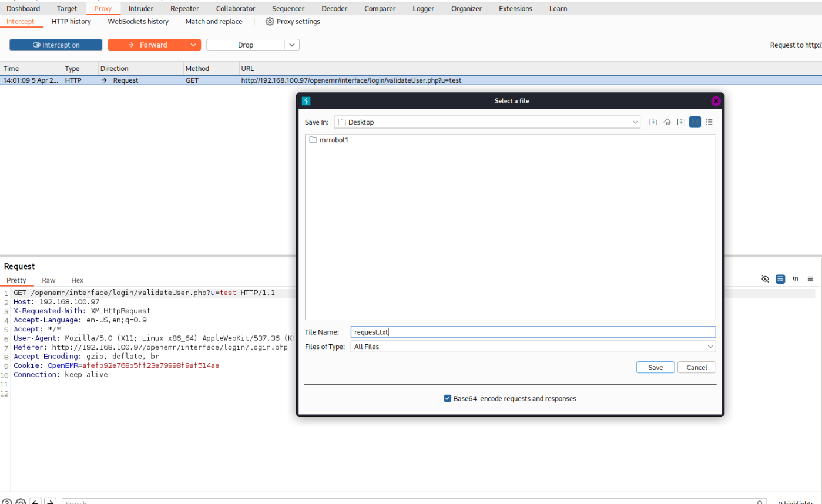Toggle Base64-encode requests and responses checkbox
This screenshot has width=822, height=504.
pos(448,398)
